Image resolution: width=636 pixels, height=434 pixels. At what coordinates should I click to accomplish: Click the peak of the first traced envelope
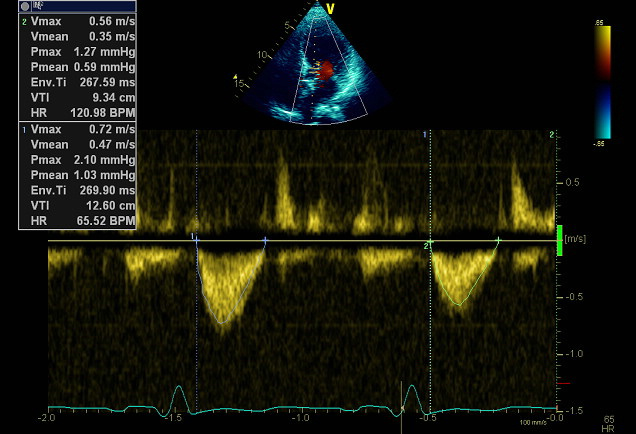(225, 322)
